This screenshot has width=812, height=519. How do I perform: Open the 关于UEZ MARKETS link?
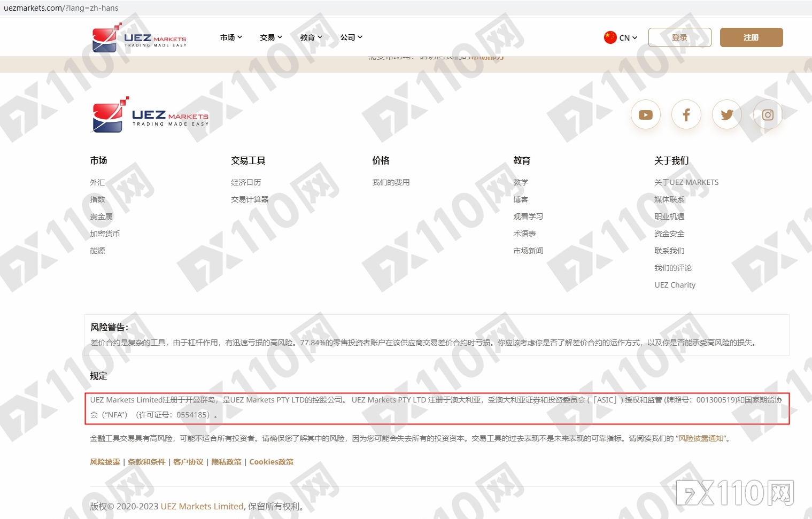pos(686,182)
